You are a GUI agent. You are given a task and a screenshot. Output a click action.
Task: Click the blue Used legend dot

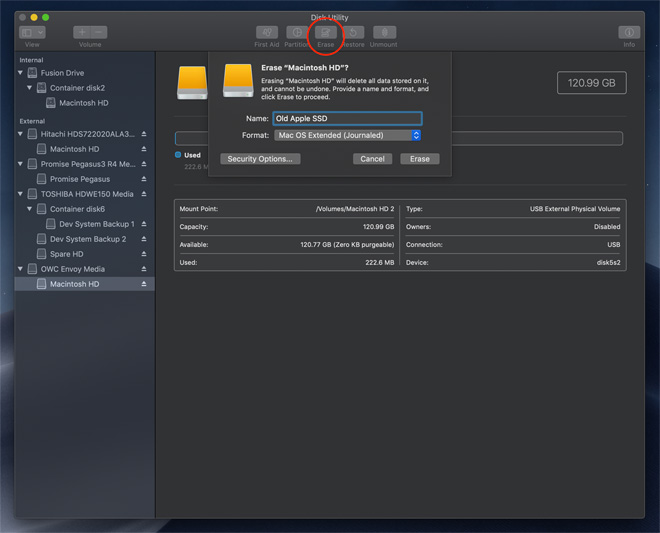(x=178, y=155)
